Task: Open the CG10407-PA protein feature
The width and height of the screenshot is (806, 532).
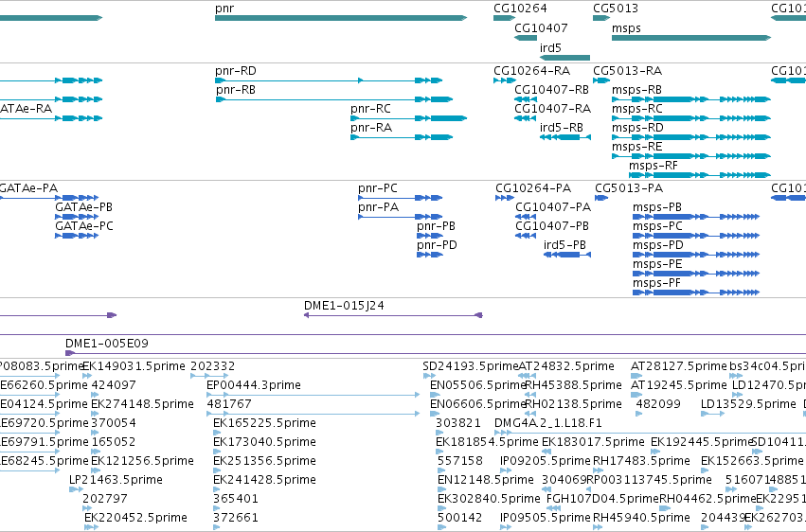Action: pyautogui.click(x=526, y=217)
